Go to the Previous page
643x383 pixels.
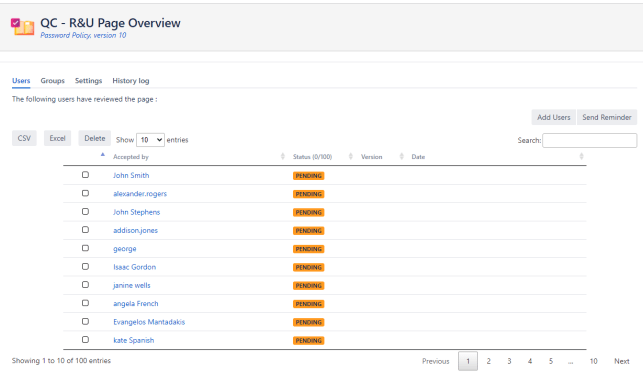pyautogui.click(x=436, y=361)
